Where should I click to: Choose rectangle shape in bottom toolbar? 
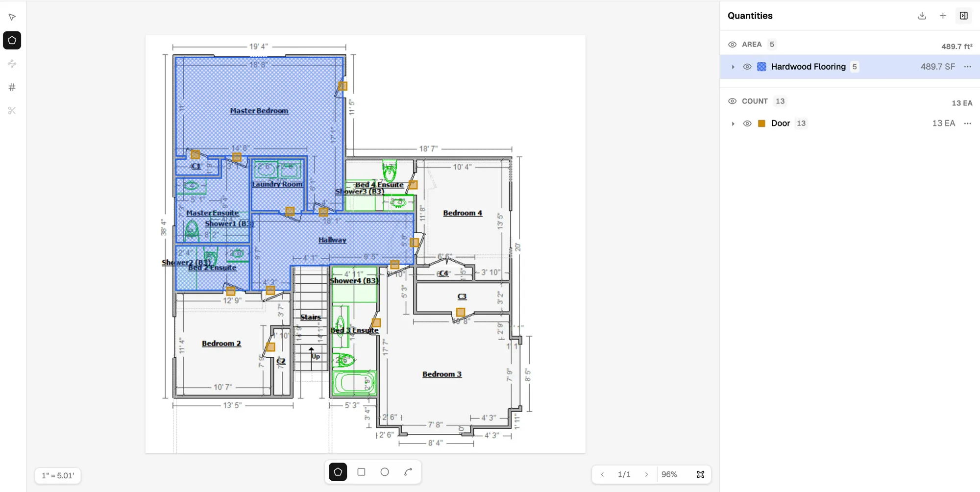362,472
